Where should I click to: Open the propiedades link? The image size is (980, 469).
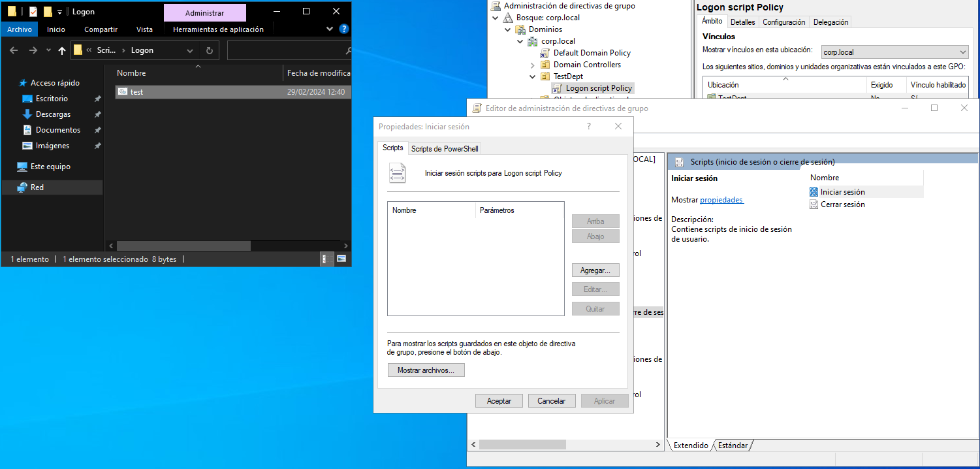click(x=721, y=200)
